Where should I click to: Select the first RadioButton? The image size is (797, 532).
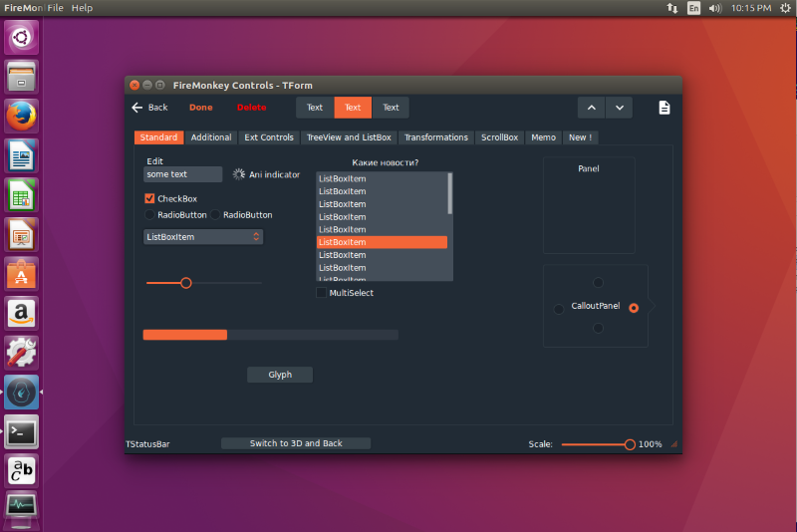pos(149,214)
